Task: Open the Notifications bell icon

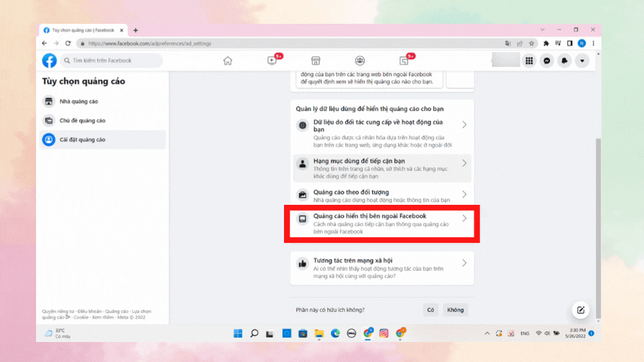Action: (x=564, y=61)
